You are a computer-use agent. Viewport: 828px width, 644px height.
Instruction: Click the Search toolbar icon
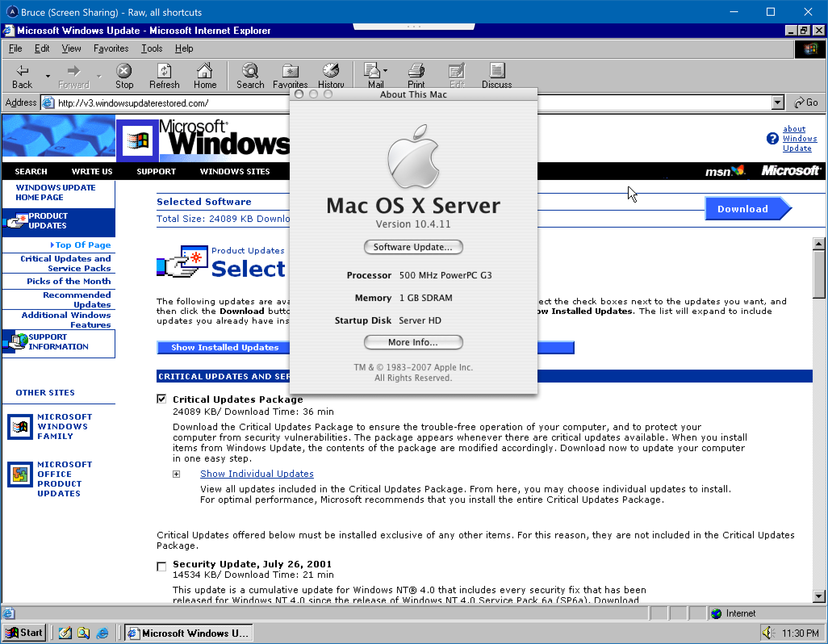pyautogui.click(x=249, y=75)
